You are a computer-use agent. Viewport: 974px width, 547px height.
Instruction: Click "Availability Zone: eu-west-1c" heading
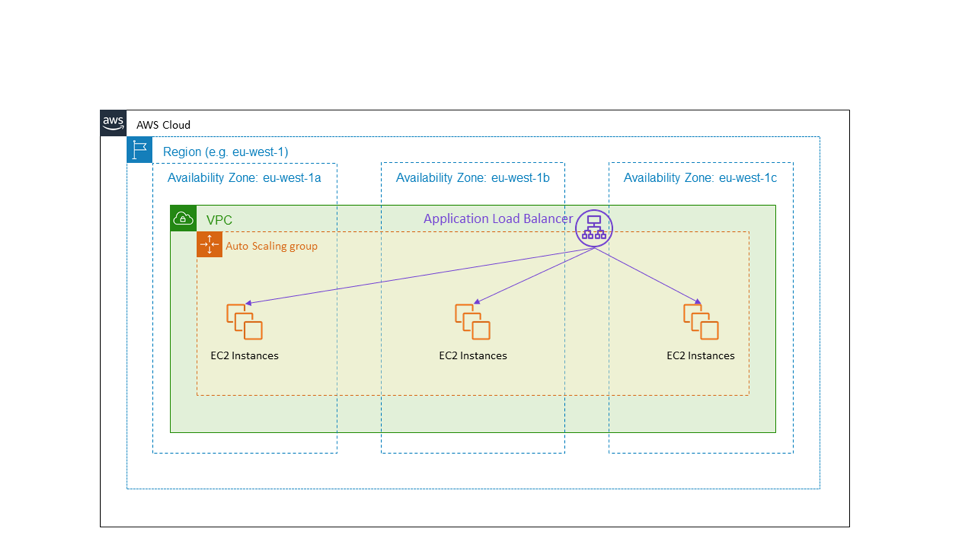click(x=700, y=178)
